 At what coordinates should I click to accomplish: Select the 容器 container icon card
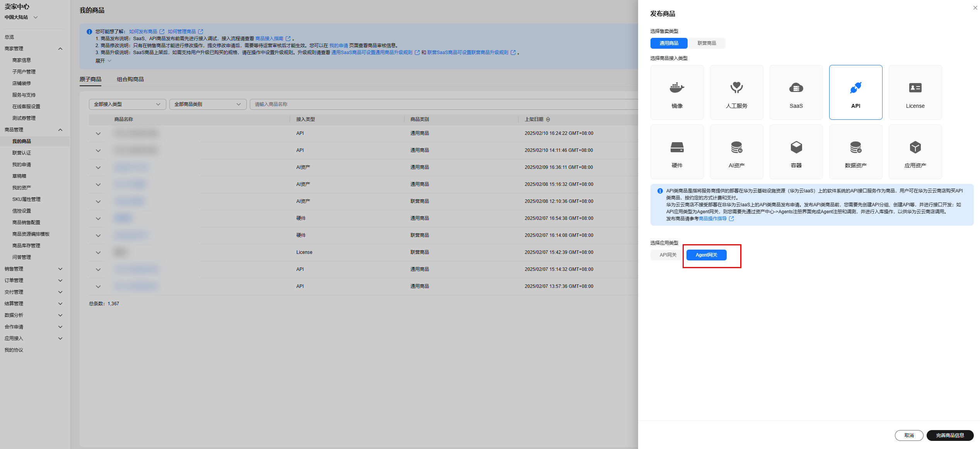click(x=796, y=152)
